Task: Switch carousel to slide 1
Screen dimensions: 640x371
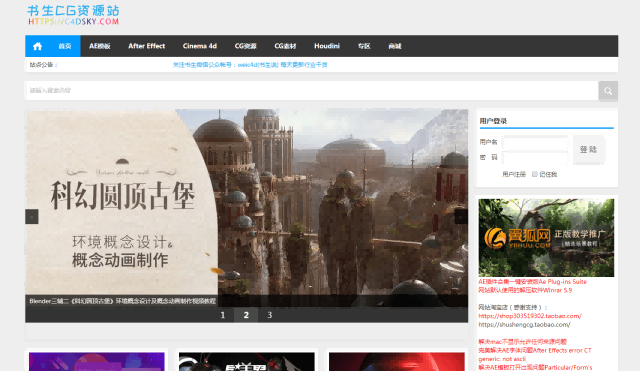Action: point(222,315)
